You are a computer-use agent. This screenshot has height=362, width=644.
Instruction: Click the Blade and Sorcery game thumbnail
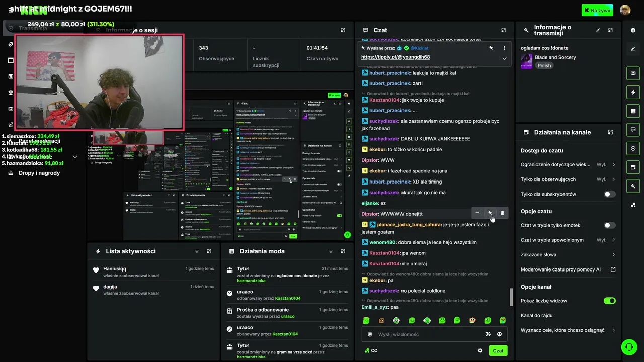pyautogui.click(x=526, y=61)
